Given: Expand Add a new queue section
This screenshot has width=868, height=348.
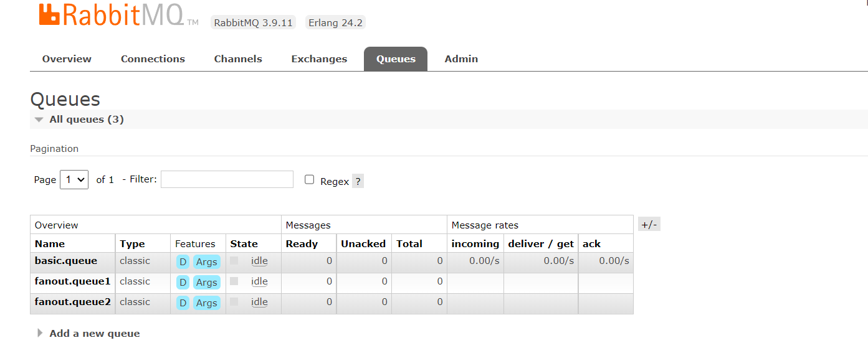Looking at the screenshot, I should [x=94, y=333].
